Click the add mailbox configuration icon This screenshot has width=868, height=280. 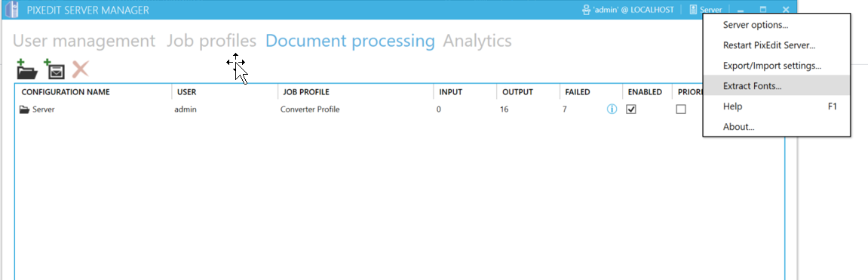point(54,69)
